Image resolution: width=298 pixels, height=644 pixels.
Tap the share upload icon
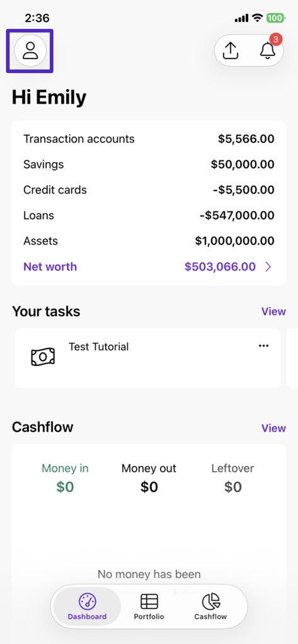(x=230, y=50)
